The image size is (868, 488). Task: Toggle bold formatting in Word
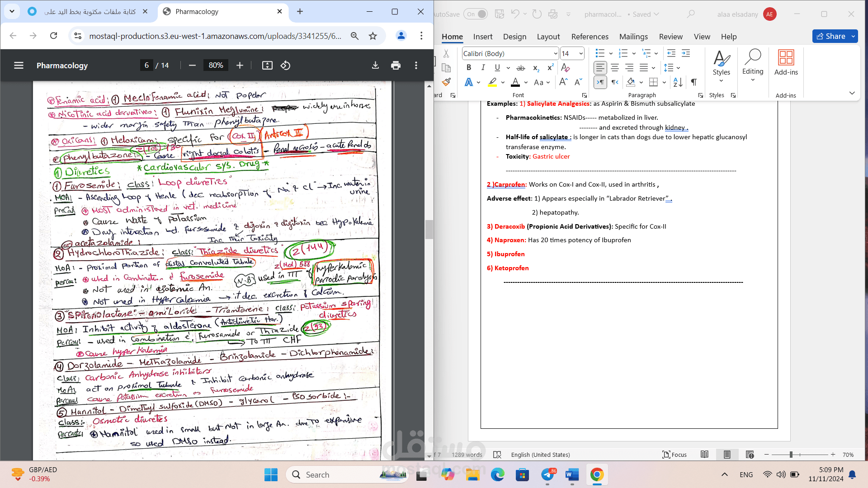tap(469, 68)
